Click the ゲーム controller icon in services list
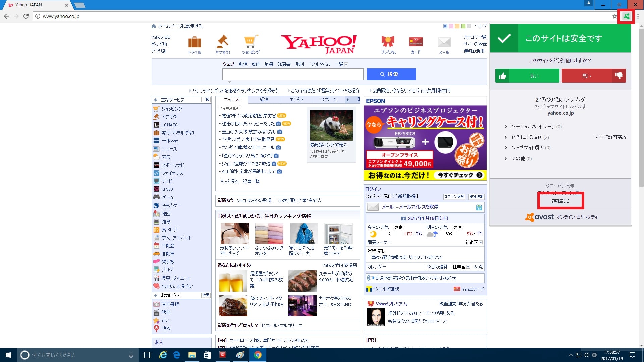644x362 pixels. (x=156, y=197)
